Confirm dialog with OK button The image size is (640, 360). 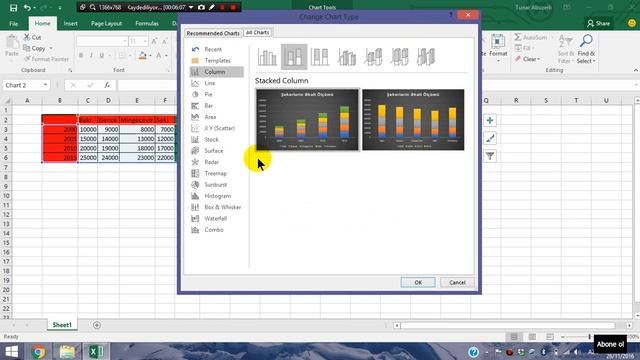418,282
